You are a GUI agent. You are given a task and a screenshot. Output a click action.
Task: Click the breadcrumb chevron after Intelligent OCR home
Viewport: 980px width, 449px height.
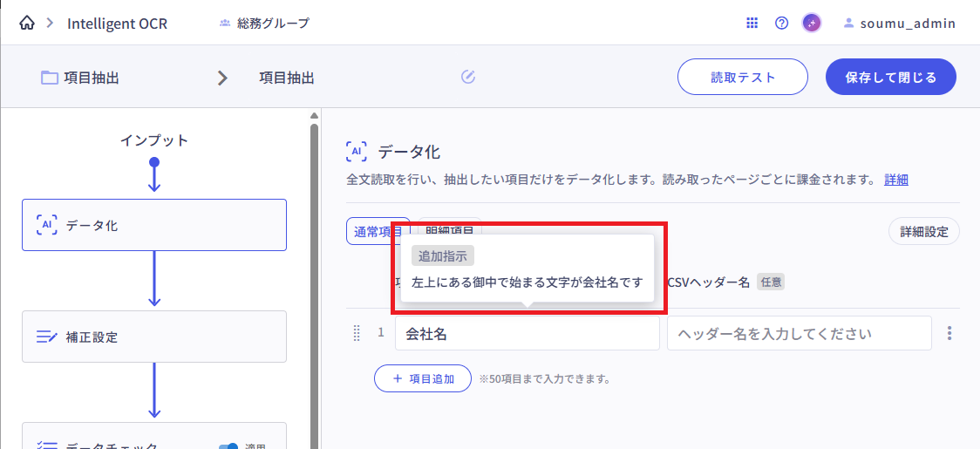50,24
